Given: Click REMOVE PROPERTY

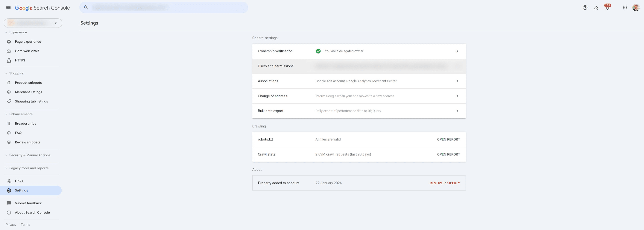Looking at the screenshot, I should [444, 183].
